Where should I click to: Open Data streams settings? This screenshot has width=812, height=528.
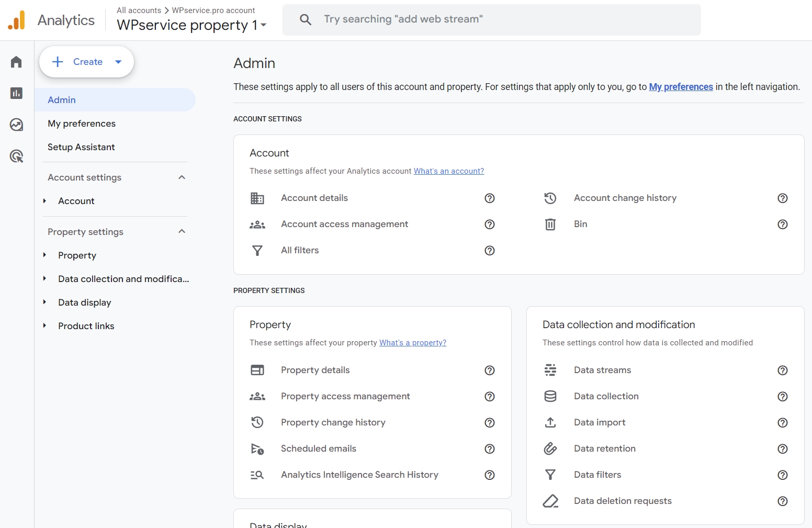(603, 370)
